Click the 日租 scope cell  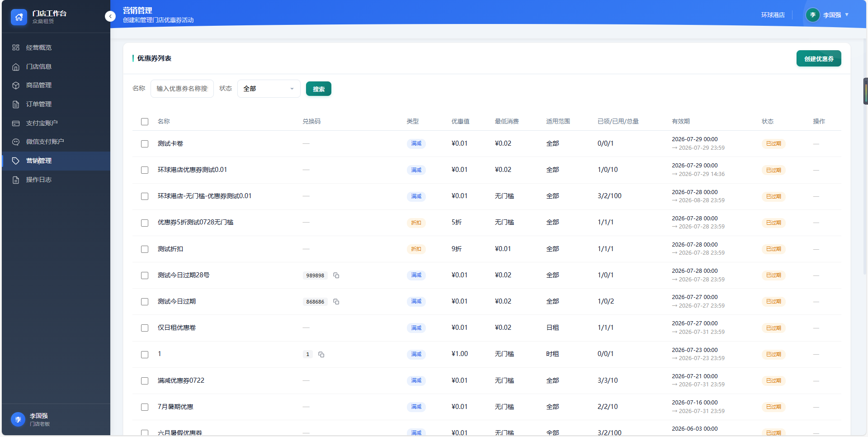pos(552,328)
